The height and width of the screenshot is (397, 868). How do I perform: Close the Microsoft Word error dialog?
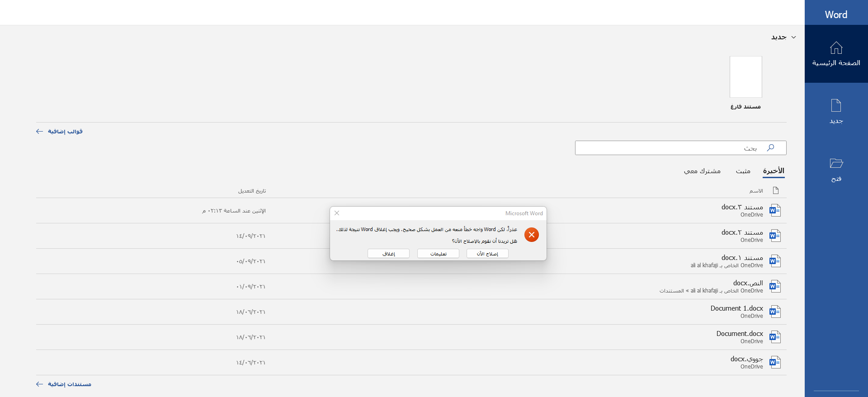click(337, 213)
